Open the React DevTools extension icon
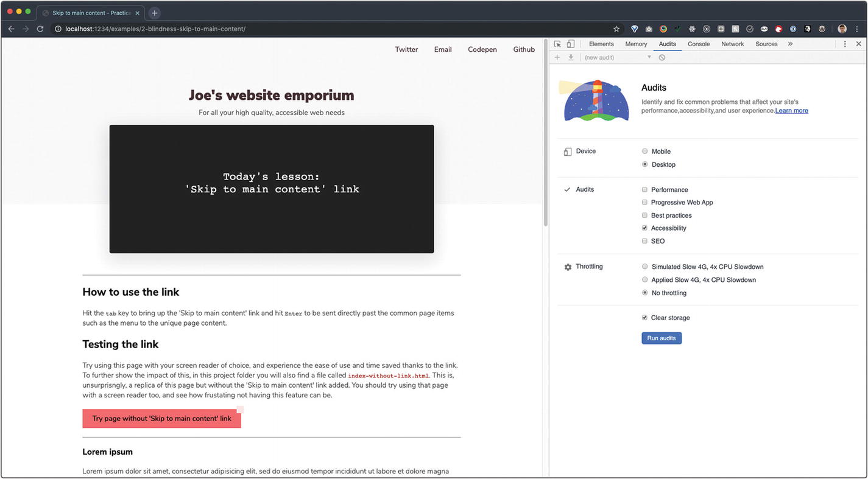This screenshot has height=479, width=868. [692, 29]
